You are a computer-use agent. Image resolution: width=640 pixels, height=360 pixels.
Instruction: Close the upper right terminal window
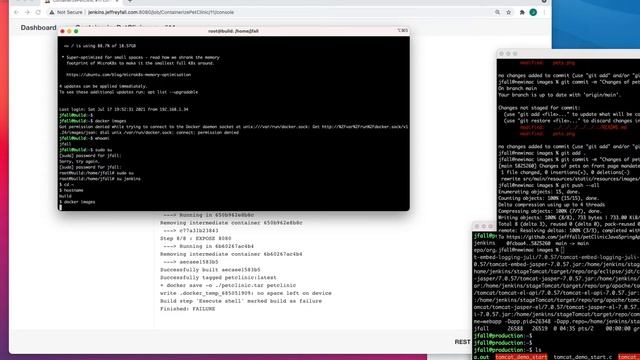point(502,54)
